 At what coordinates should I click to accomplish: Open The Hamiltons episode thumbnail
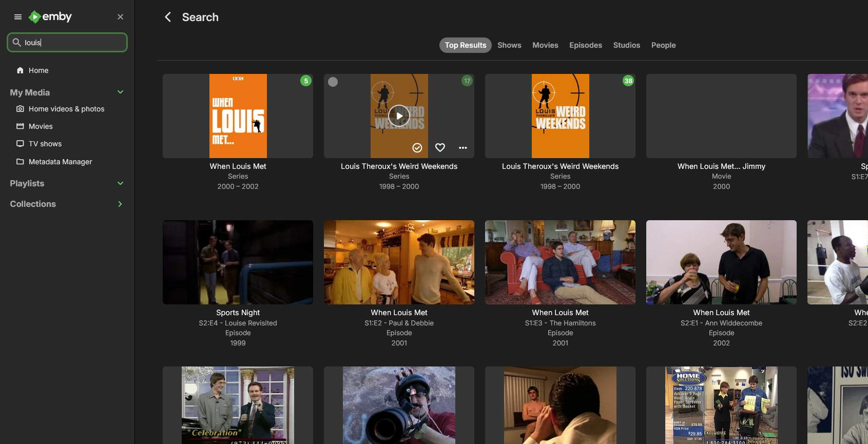point(561,262)
